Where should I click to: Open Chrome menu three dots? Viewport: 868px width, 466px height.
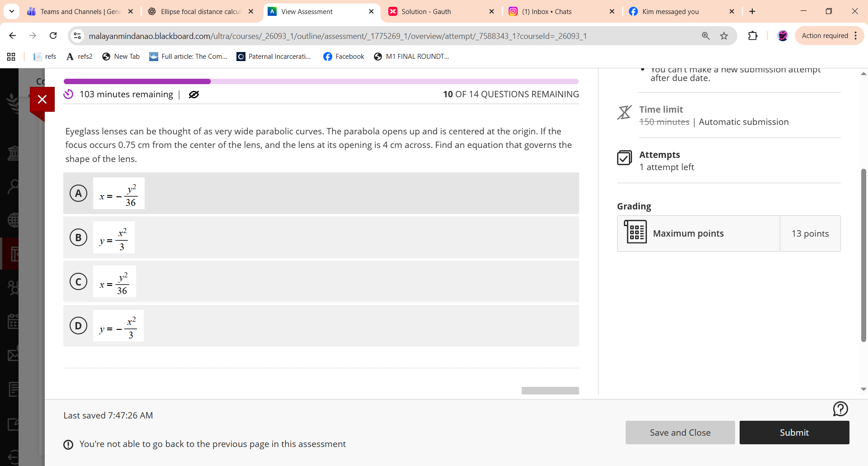[856, 36]
